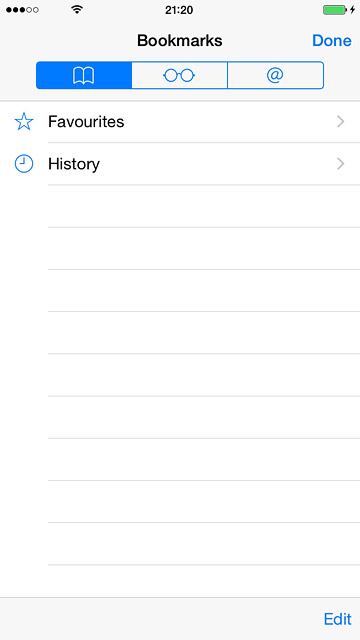Expand Favourites with its chevron arrow
Screen dimensions: 360x640
tap(340, 122)
